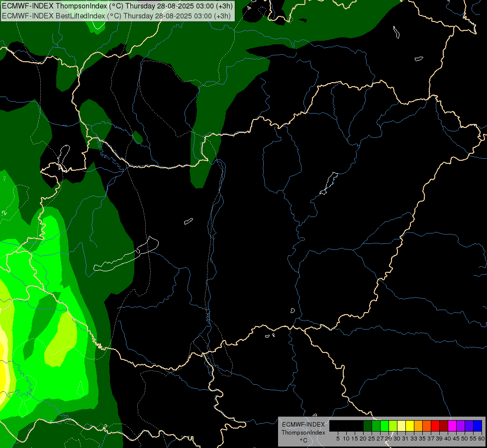Click the BestLiftedIndex header line at top
The width and height of the screenshot is (487, 448).
[116, 16]
